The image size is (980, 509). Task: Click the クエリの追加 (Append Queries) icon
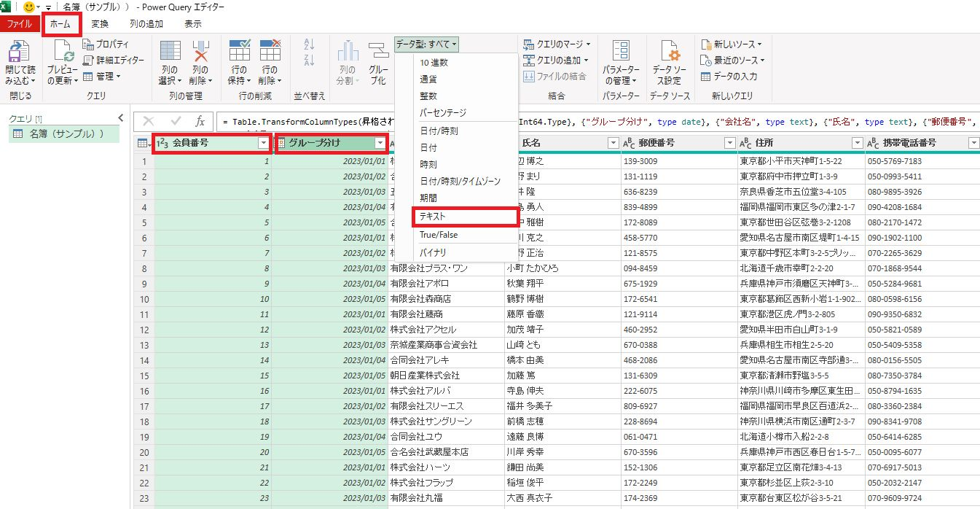(528, 60)
